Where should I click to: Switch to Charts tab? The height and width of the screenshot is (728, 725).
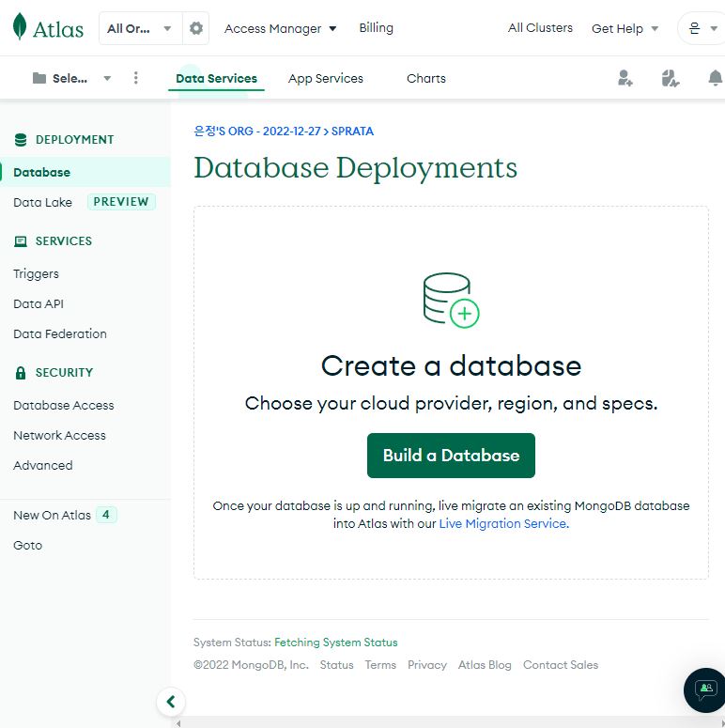point(426,79)
